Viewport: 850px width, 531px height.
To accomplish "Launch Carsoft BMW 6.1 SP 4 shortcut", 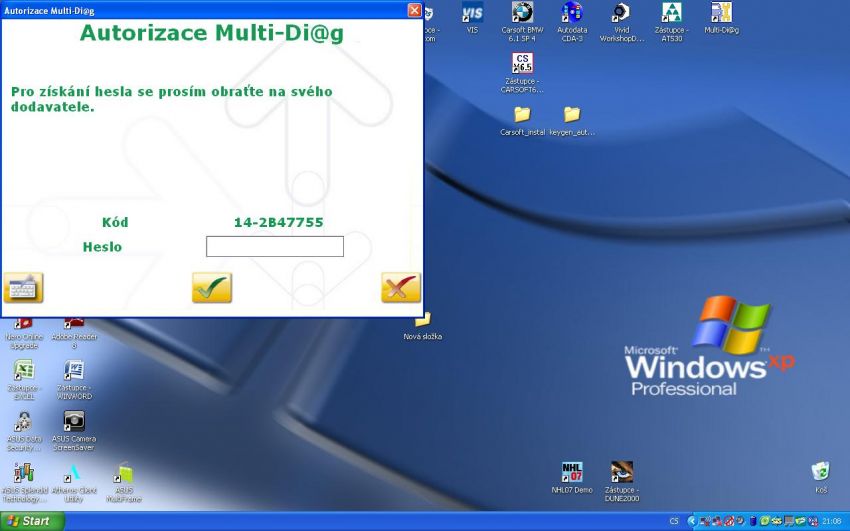I will click(522, 22).
